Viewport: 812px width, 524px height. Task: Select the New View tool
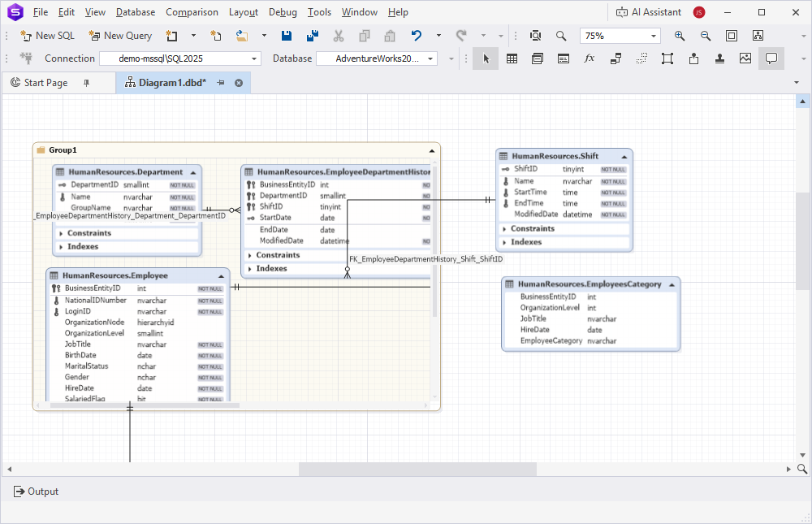tap(538, 58)
